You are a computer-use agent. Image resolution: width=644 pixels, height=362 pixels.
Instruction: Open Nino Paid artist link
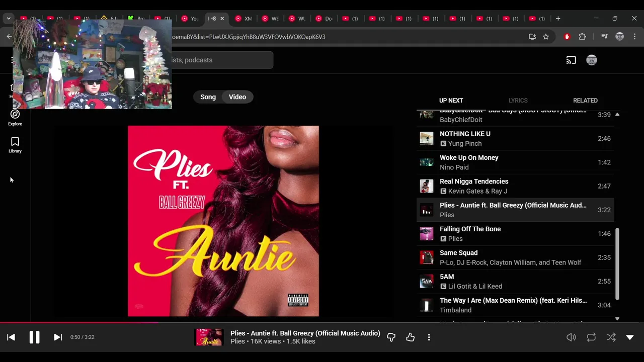(454, 167)
